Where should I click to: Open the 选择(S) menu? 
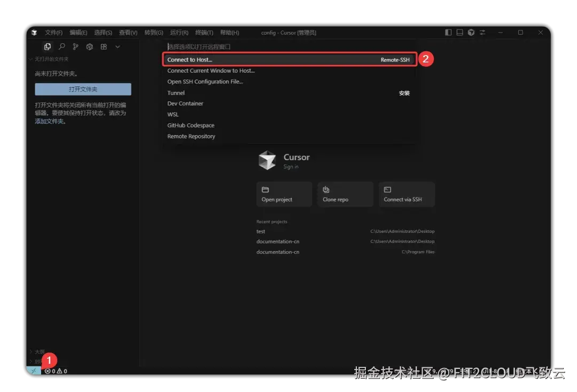pyautogui.click(x=103, y=33)
